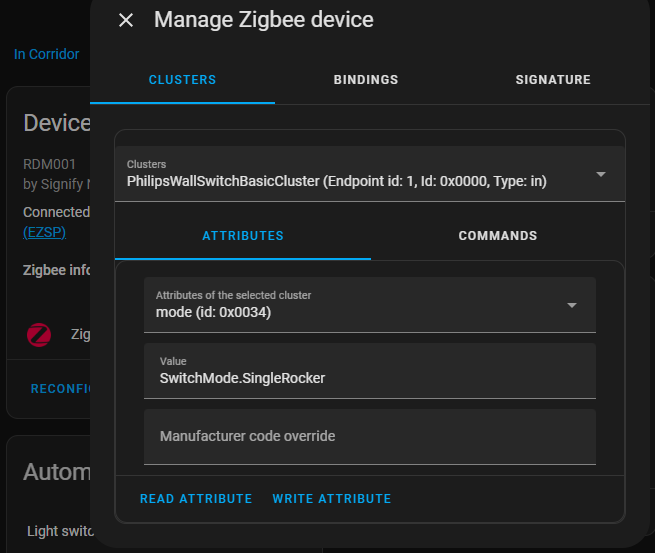
Task: Open the Light switch automation entry
Action: pos(60,531)
